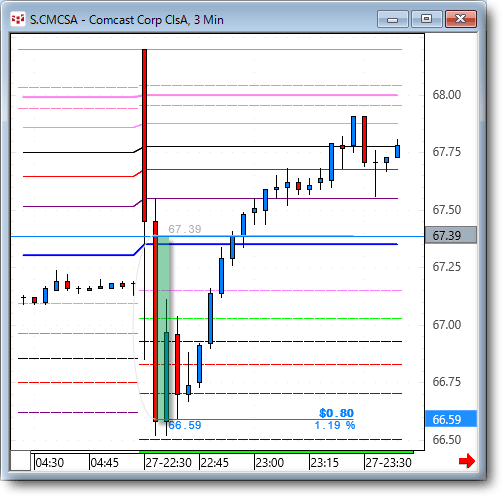This screenshot has height=498, width=504.
Task: Click the 67.75 price scale label
Action: coord(447,152)
